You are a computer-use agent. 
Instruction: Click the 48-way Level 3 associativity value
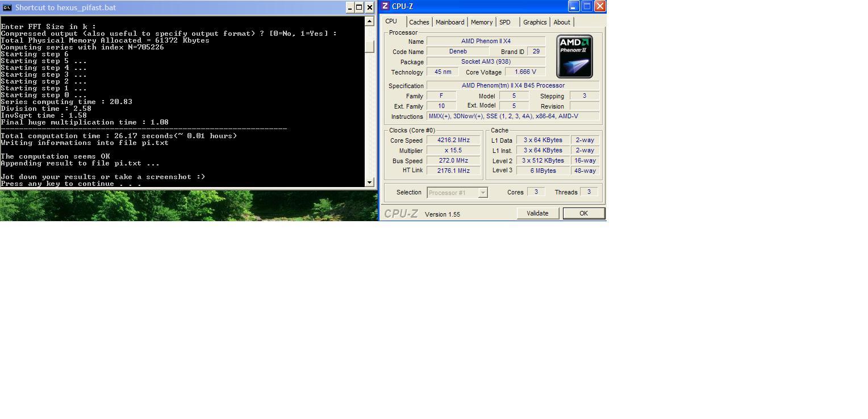tap(585, 171)
